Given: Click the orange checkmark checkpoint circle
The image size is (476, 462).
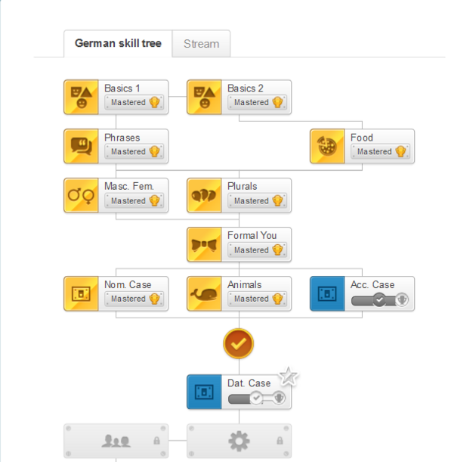Looking at the screenshot, I should tap(239, 344).
